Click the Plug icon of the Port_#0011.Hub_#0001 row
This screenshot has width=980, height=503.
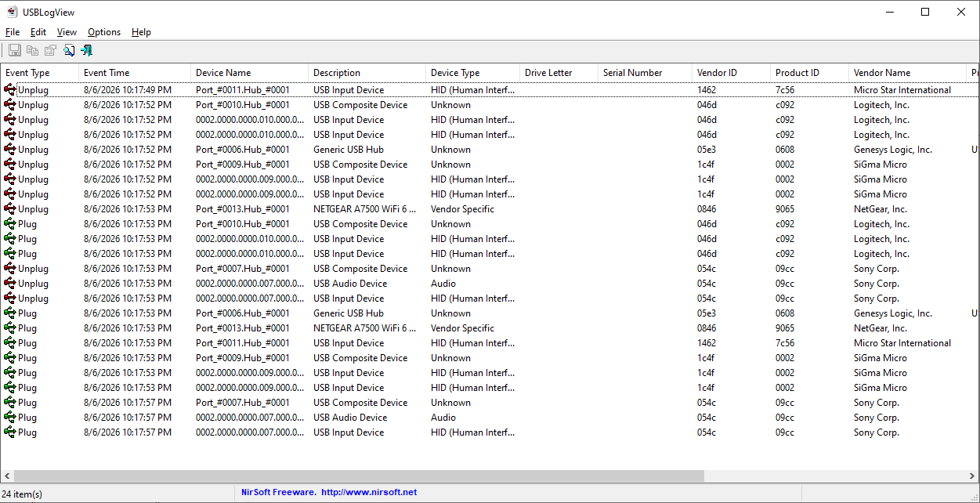click(x=9, y=343)
